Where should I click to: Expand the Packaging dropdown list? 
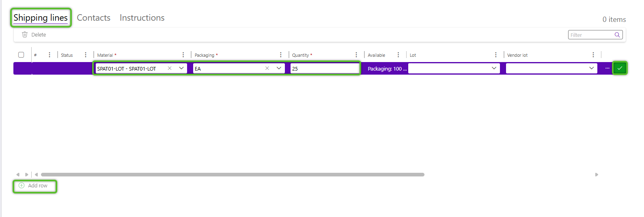point(279,68)
